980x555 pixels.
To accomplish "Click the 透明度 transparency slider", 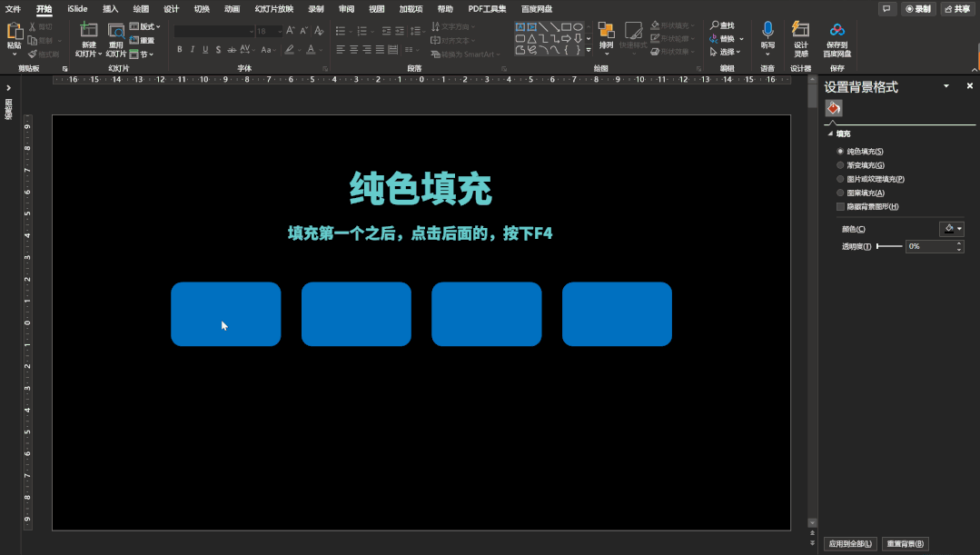I will pyautogui.click(x=889, y=246).
